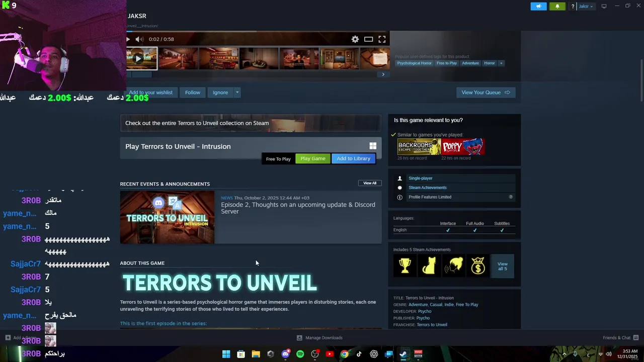This screenshot has width=644, height=362.
Task: Open the Terrors to Unveil franchise link
Action: click(432, 325)
